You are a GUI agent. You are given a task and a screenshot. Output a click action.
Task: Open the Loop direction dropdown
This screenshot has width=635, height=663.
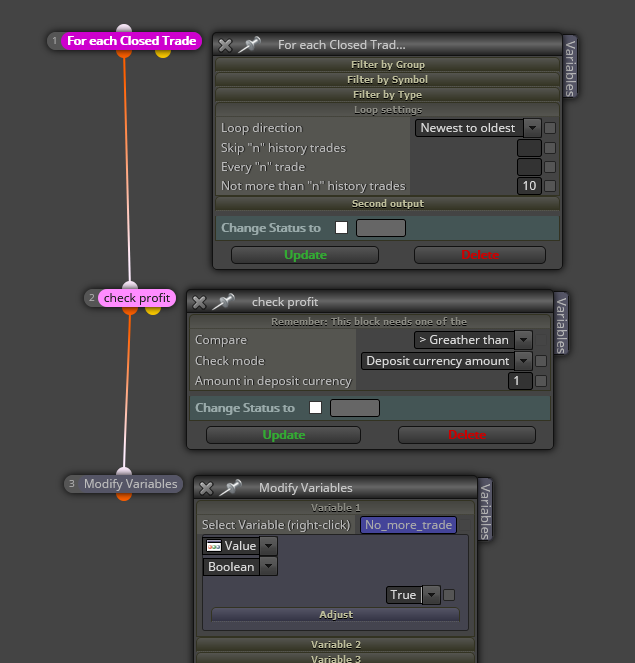point(478,128)
